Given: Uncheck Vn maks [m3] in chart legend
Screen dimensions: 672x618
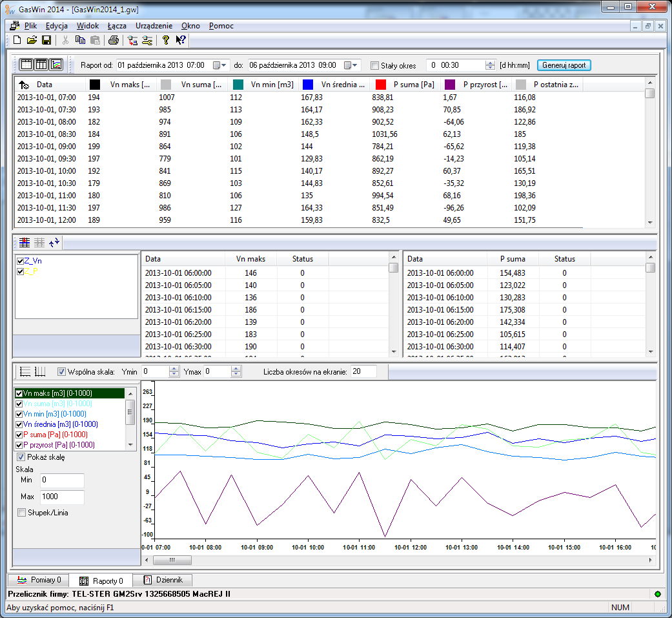Looking at the screenshot, I should 19,393.
